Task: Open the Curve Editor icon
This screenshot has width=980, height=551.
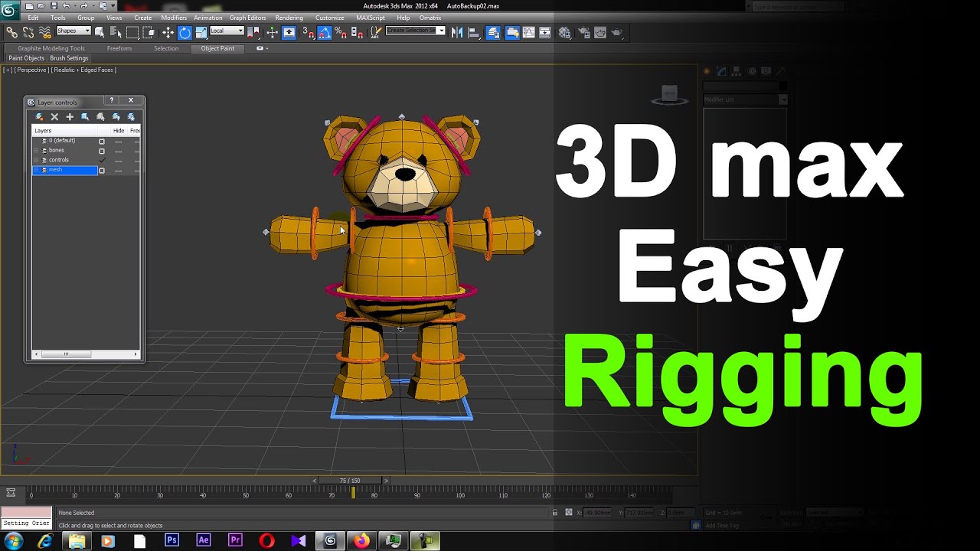Action: tap(529, 32)
